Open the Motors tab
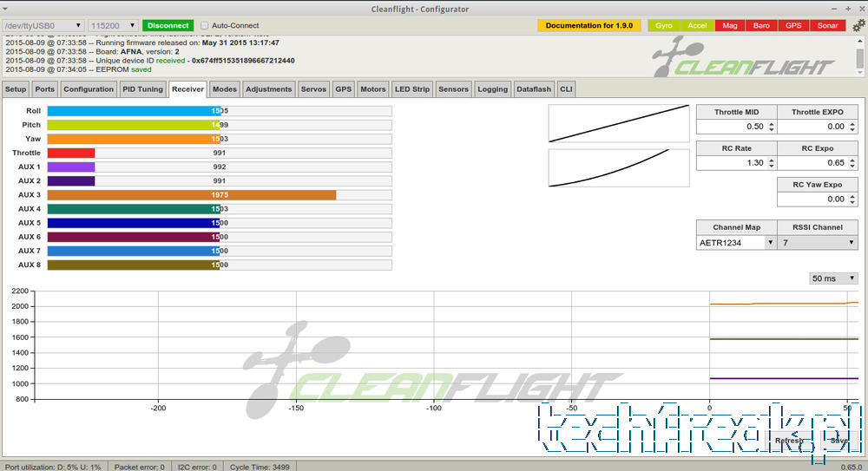Image resolution: width=868 pixels, height=471 pixels. click(x=373, y=89)
